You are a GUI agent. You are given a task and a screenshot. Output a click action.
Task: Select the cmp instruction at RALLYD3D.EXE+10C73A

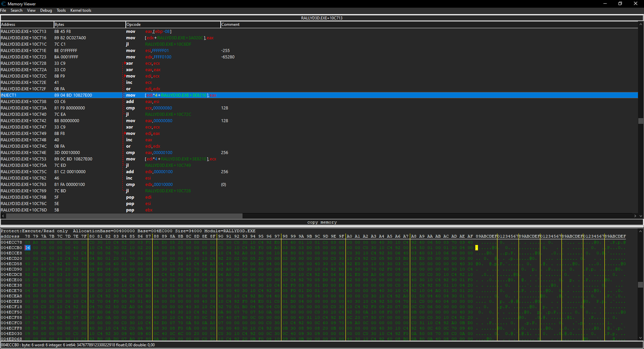[x=319, y=108]
